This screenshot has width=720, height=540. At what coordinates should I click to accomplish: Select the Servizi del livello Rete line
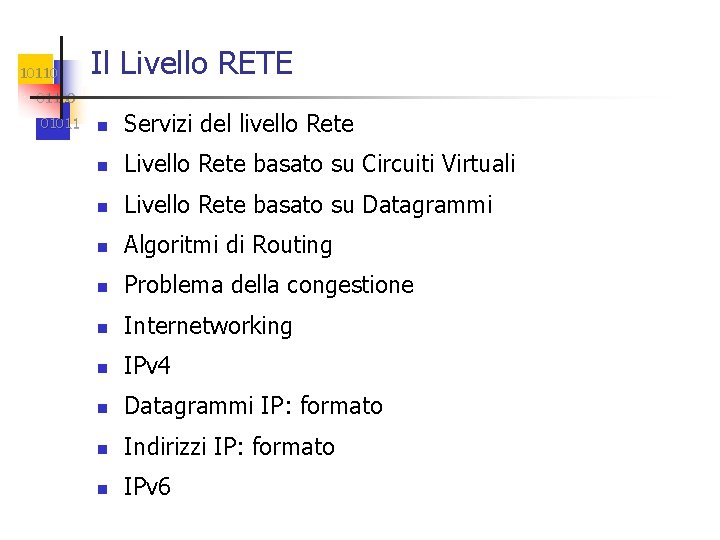pos(239,124)
